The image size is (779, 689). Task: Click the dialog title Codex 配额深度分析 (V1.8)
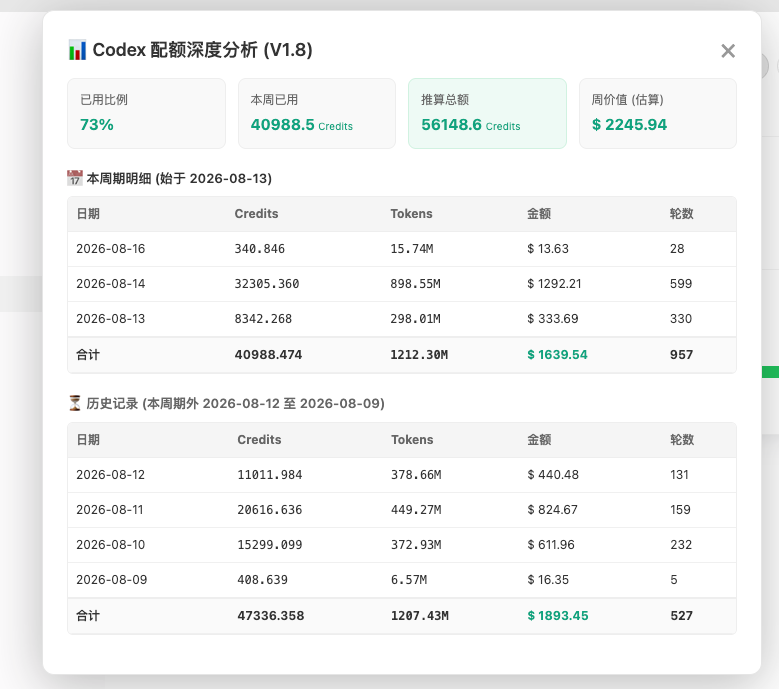(x=202, y=50)
